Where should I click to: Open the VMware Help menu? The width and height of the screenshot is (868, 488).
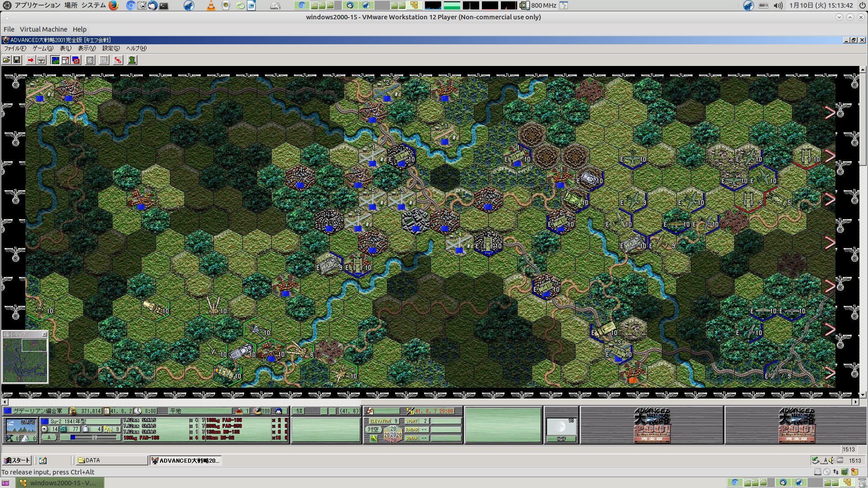pyautogui.click(x=80, y=29)
